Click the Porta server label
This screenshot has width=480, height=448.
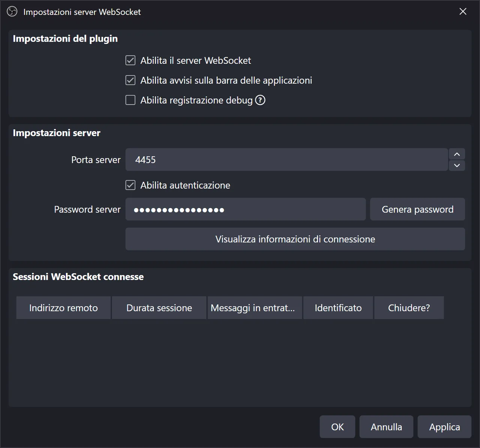pos(96,160)
